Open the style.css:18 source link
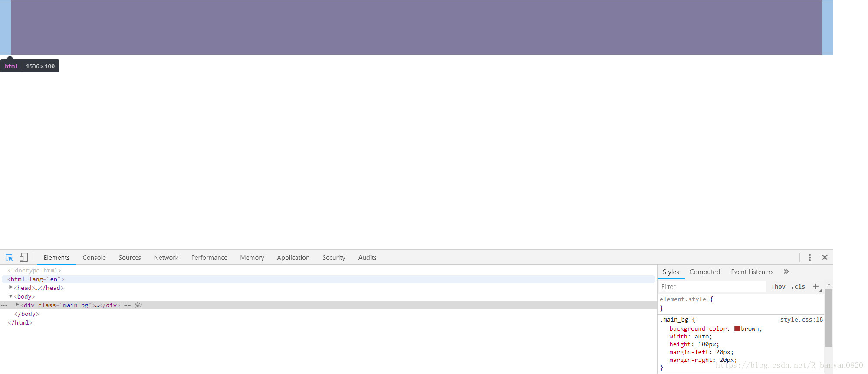Viewport: 868px width, 374px height. click(x=801, y=319)
